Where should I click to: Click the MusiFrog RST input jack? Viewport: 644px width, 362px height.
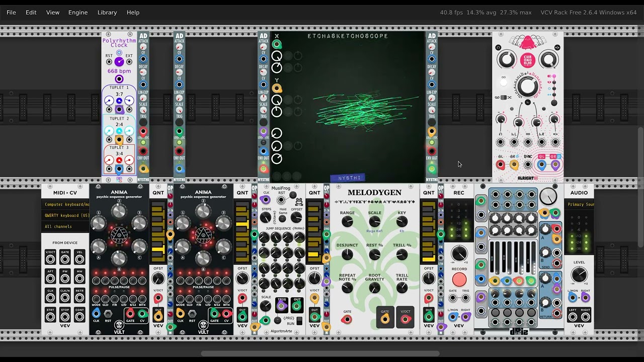pos(281,200)
